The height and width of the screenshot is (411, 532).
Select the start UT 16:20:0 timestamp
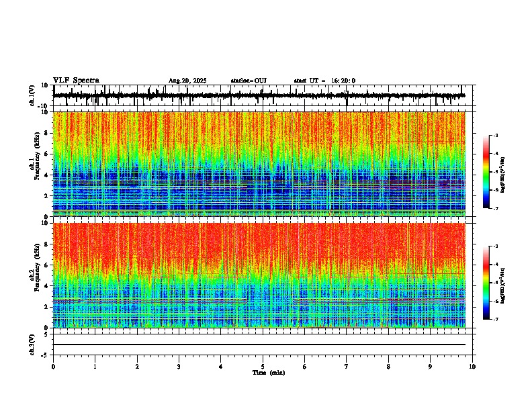(x=324, y=81)
